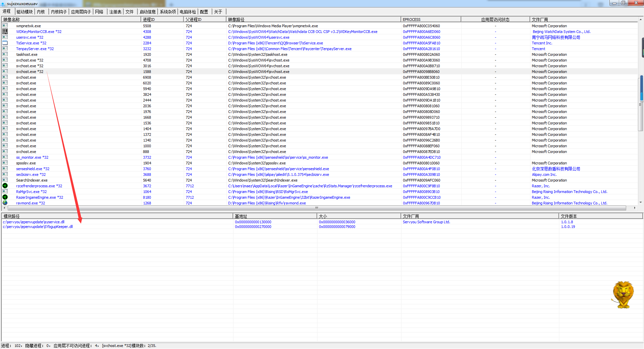
Task: Click icon of svchost.exe with PID 6908
Action: coord(5,77)
